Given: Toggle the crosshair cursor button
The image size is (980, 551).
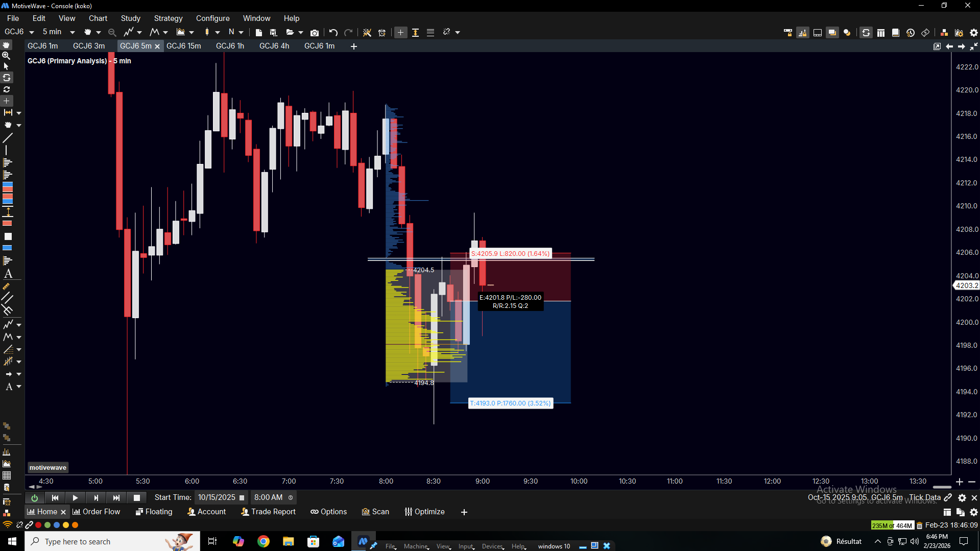Looking at the screenshot, I should click(401, 32).
